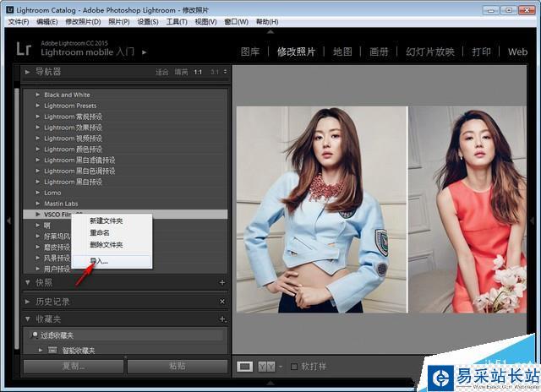Click the Lr logo icon
Screen dimensions: 541x392
[24, 49]
